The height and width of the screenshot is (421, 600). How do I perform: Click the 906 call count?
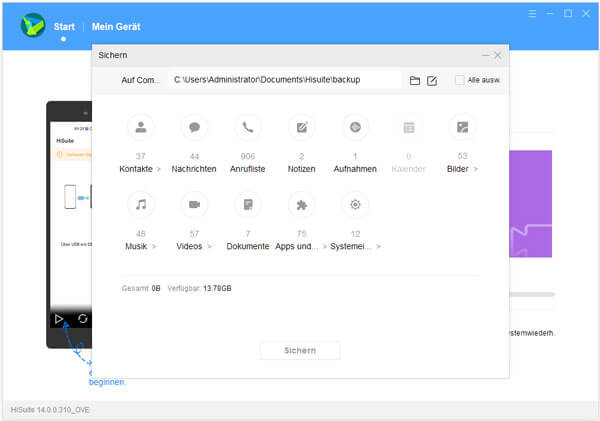(248, 156)
